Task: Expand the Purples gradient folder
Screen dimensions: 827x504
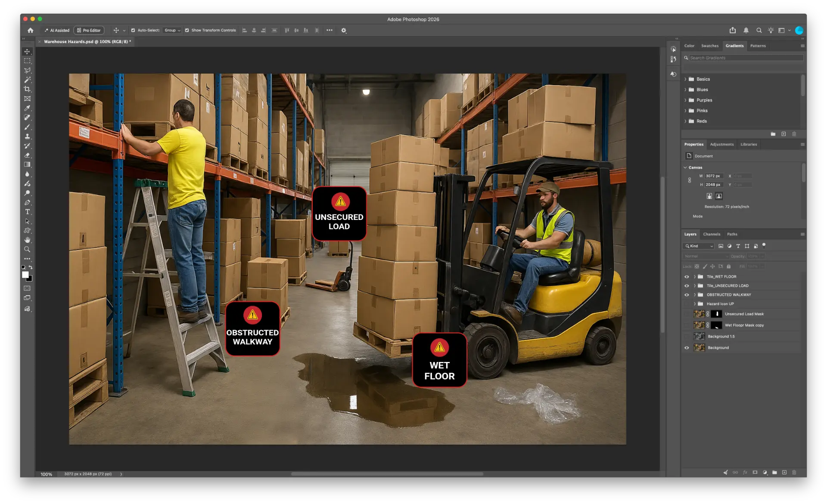Action: 685,100
